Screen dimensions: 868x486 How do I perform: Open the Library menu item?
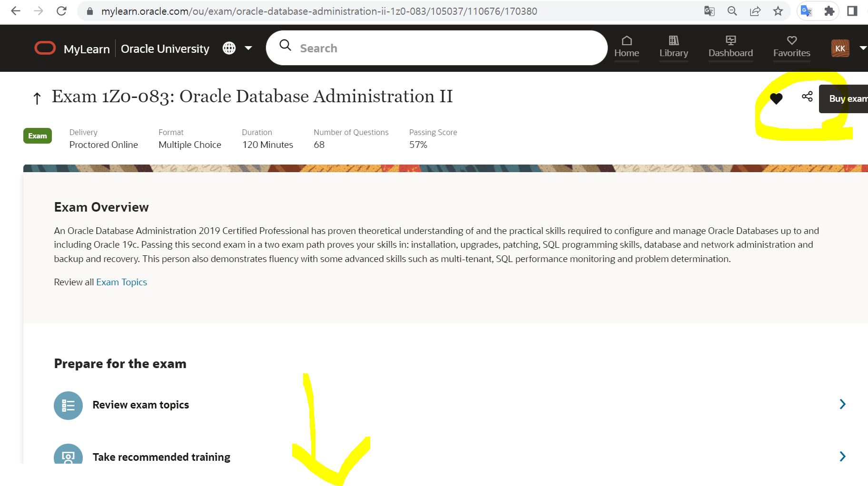[674, 47]
